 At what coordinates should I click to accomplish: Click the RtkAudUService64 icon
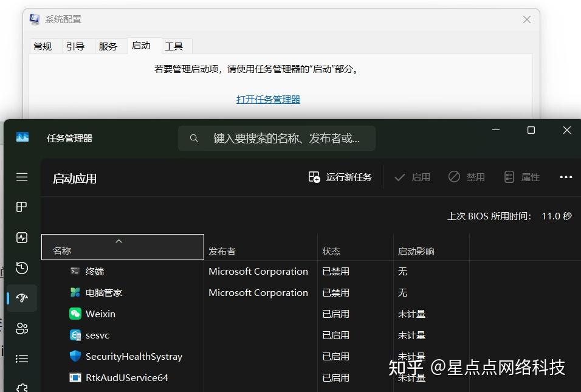(x=75, y=377)
